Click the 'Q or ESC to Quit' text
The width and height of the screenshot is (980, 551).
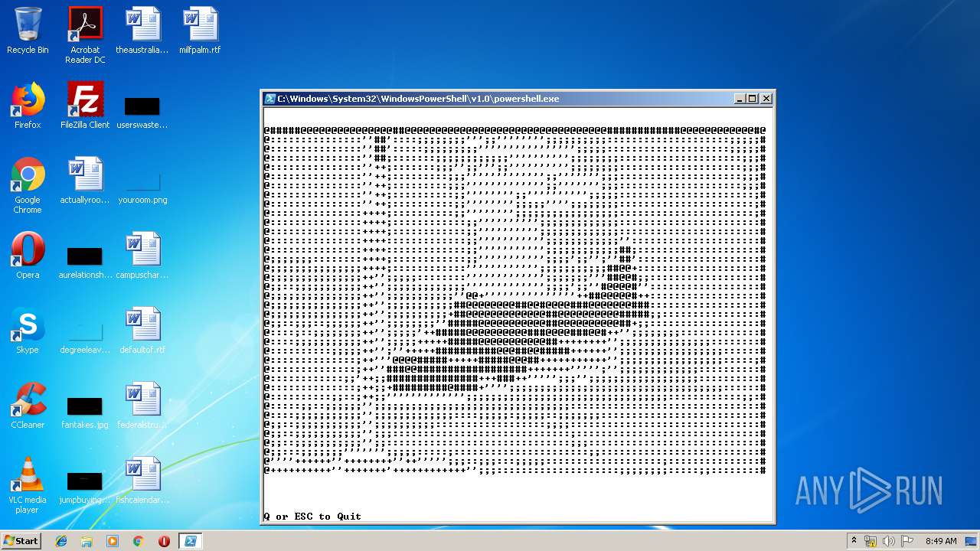coord(312,517)
